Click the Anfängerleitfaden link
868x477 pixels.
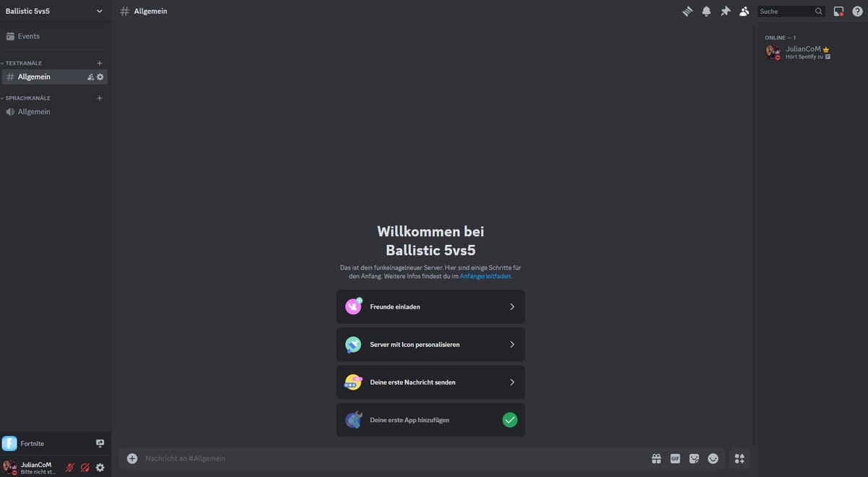485,276
